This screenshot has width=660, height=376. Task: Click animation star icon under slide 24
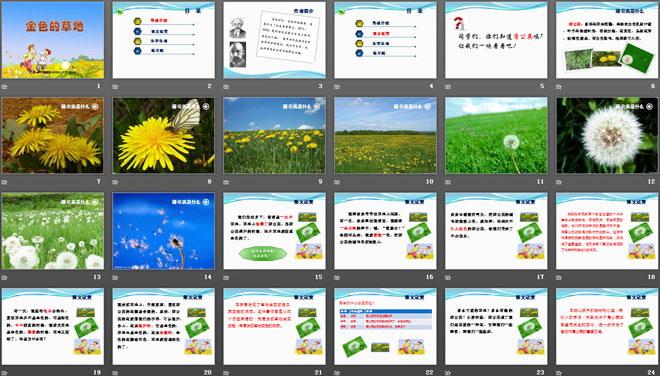pyautogui.click(x=559, y=373)
